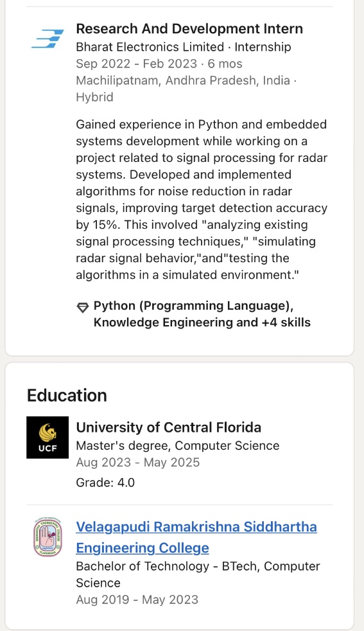Click the diamond skills icon

pyautogui.click(x=82, y=307)
